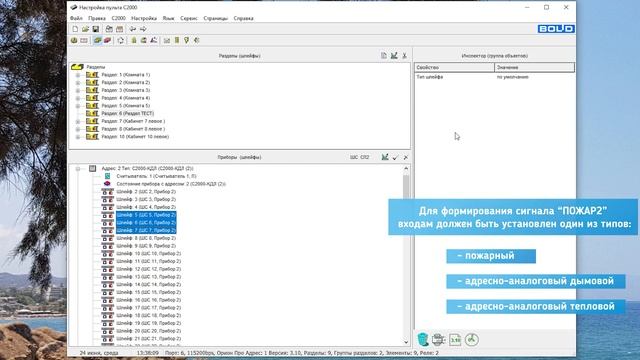The height and width of the screenshot is (360, 640).
Task: Select Раздел 6 (Раздел ТЕСТ) in tree
Action: 128,113
